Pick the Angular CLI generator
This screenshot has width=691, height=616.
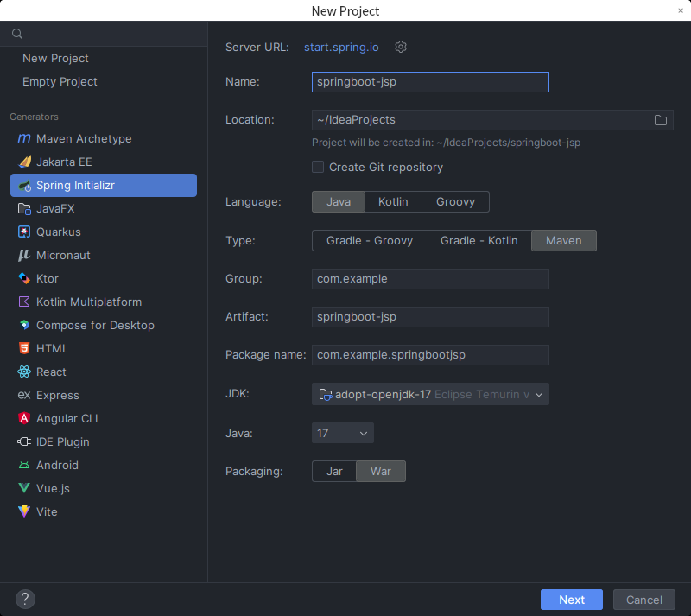[x=67, y=419]
